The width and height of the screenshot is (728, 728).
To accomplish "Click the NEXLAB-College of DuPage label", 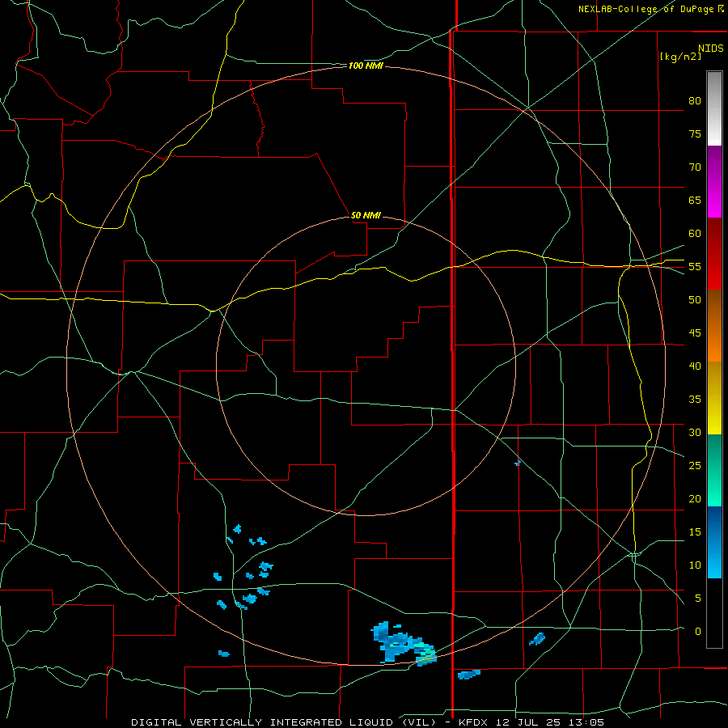I will coord(647,9).
